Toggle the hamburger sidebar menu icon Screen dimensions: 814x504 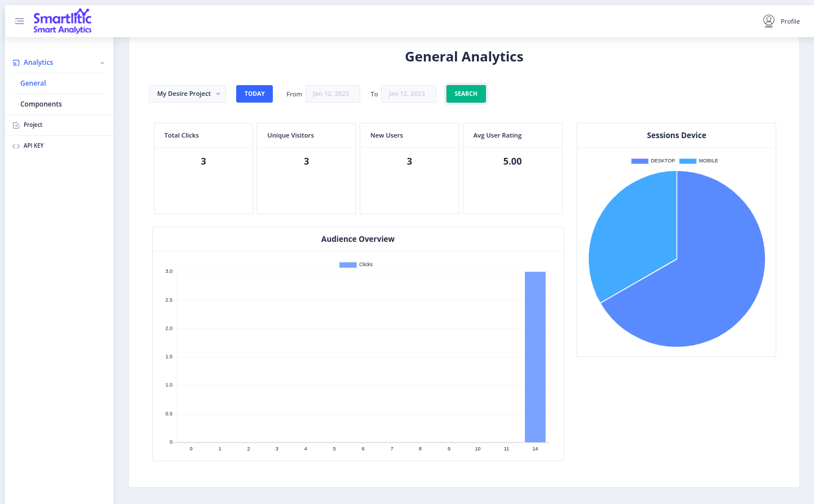[x=19, y=21]
